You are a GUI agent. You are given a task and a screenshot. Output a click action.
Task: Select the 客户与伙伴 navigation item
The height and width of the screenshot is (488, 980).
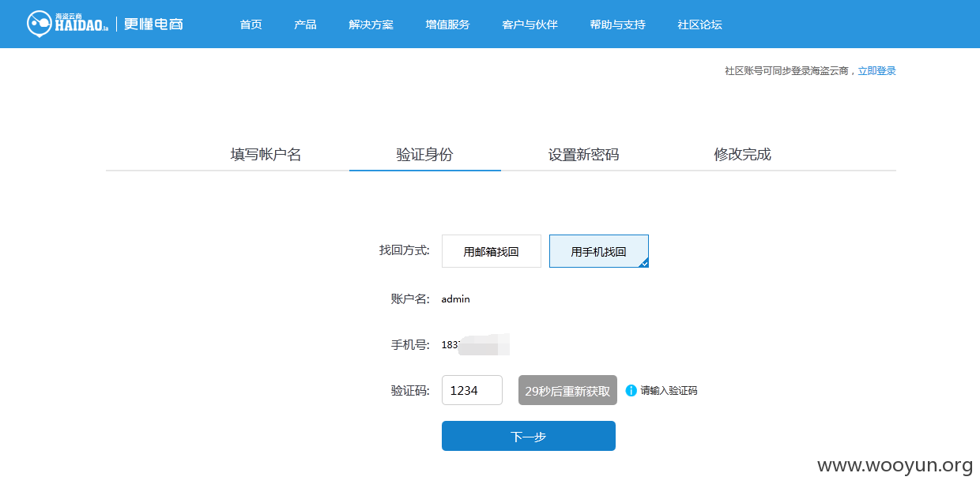tap(530, 24)
